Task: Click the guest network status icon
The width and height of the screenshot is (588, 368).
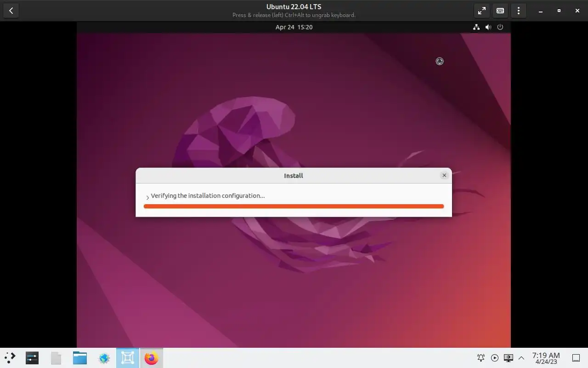Action: click(x=476, y=27)
